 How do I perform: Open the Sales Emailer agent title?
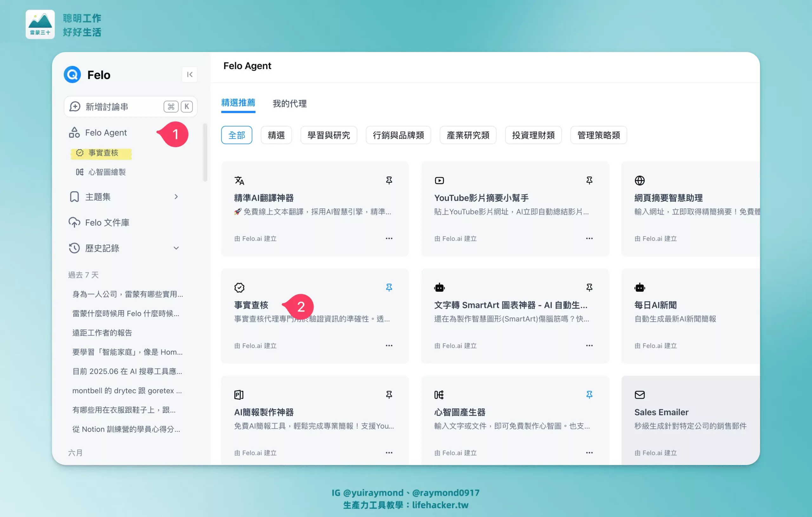click(661, 412)
